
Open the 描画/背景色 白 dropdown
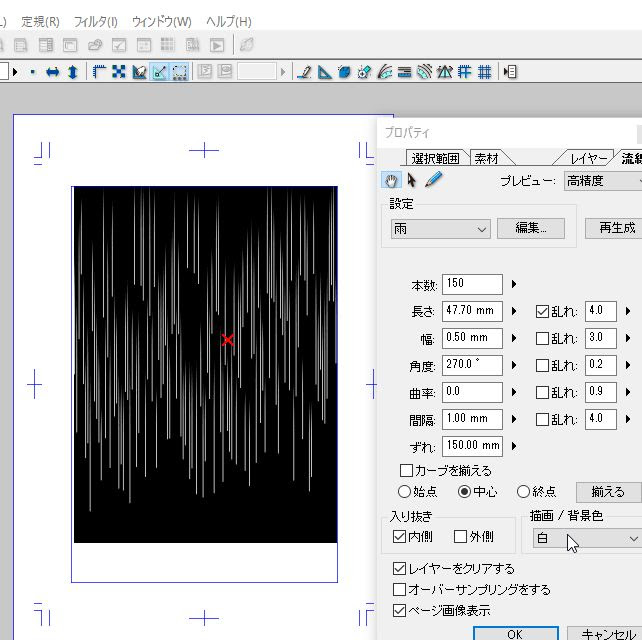click(x=587, y=538)
